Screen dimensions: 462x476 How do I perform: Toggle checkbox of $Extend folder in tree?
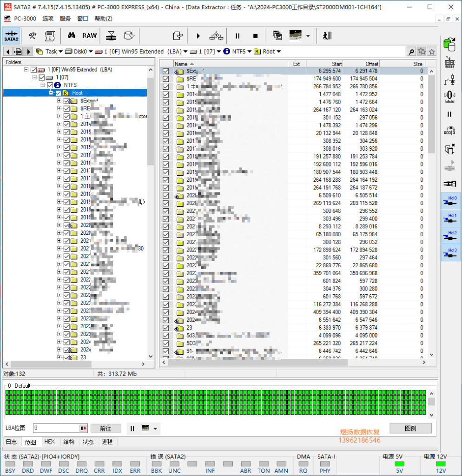pyautogui.click(x=66, y=100)
